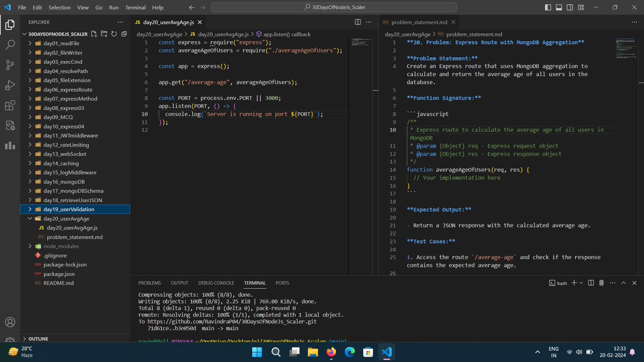The image size is (644, 362).
Task: Open the Accounts menu icon
Action: click(x=10, y=322)
